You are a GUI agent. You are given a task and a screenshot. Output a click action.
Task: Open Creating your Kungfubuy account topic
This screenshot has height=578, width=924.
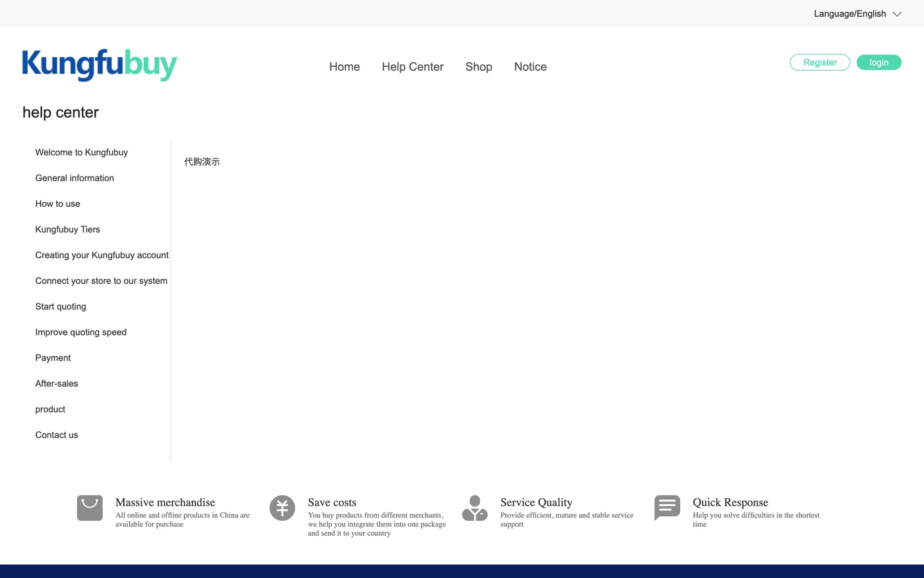pyautogui.click(x=102, y=255)
